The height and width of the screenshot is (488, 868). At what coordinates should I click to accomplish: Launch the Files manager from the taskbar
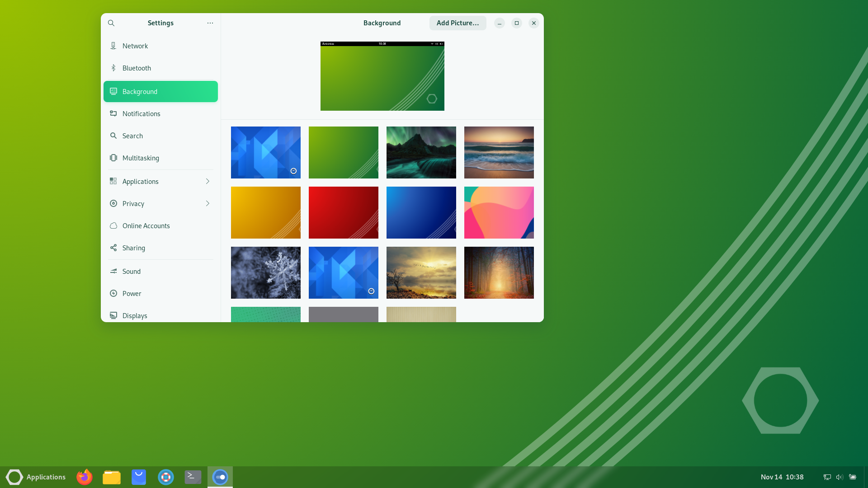[112, 477]
